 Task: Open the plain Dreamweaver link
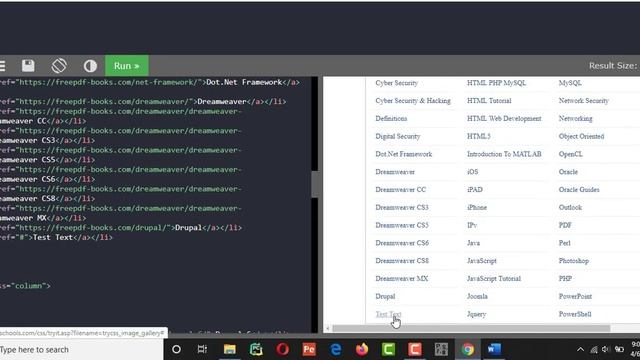(x=395, y=172)
